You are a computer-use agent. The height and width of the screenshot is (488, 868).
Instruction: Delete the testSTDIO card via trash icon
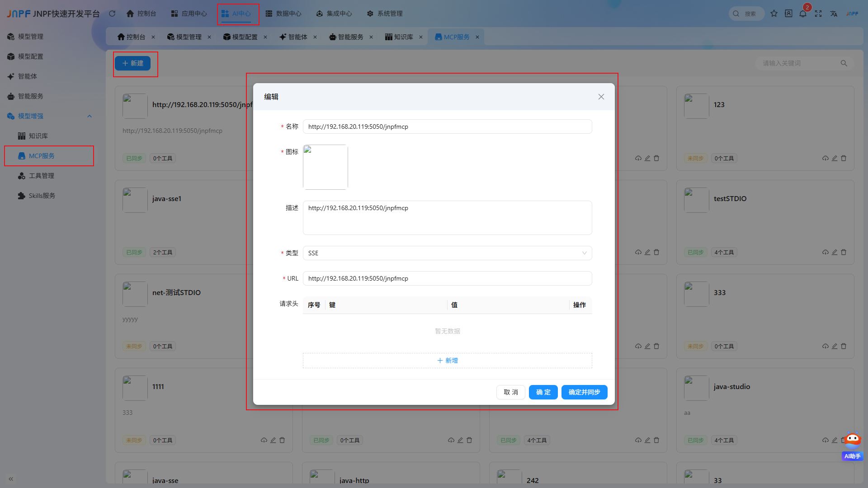844,252
